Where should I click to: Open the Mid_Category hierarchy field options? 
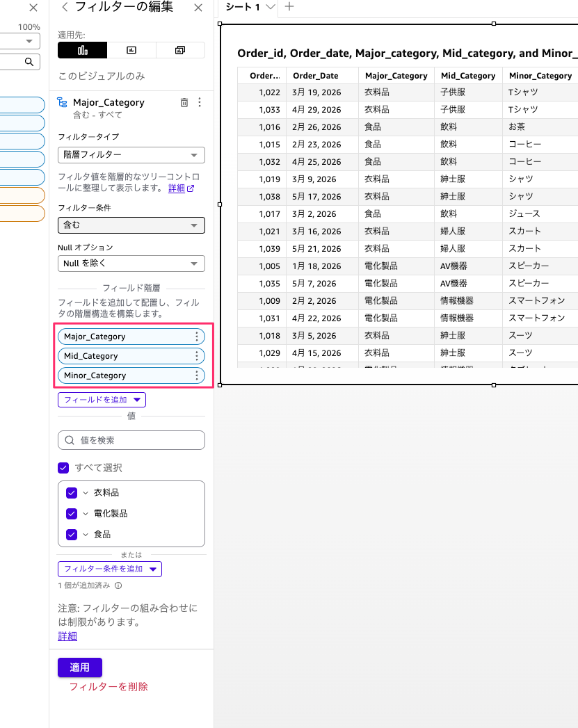(x=197, y=355)
